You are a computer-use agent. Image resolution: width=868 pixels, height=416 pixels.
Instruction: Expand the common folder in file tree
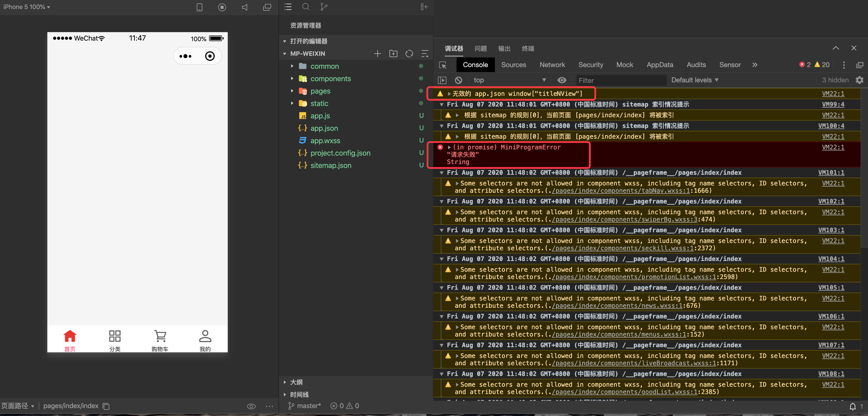(x=292, y=66)
